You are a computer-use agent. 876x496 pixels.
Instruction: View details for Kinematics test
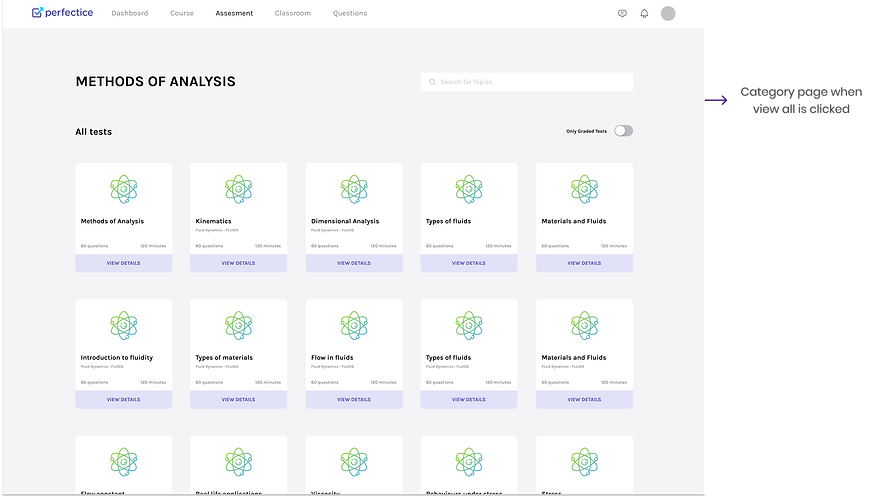point(239,263)
